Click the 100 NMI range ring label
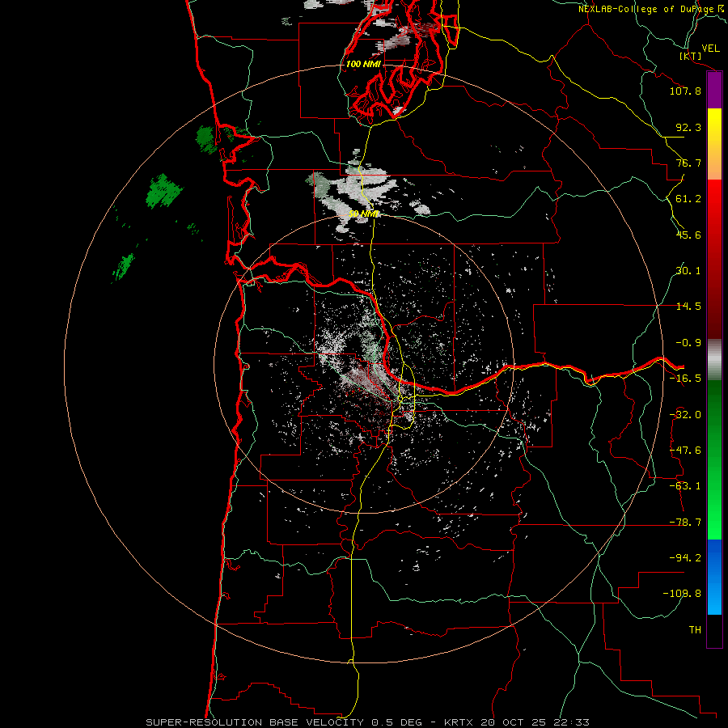The width and height of the screenshot is (728, 728). pos(363,64)
